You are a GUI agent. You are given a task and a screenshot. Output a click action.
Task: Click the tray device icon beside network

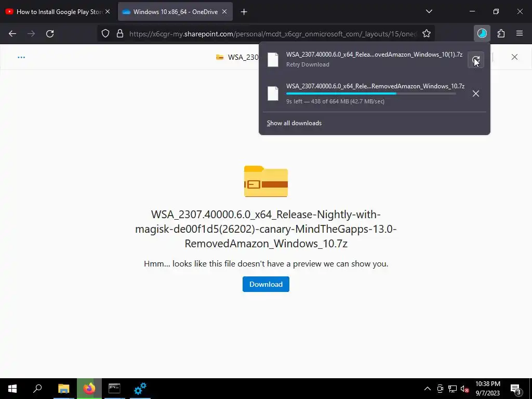[x=440, y=389]
